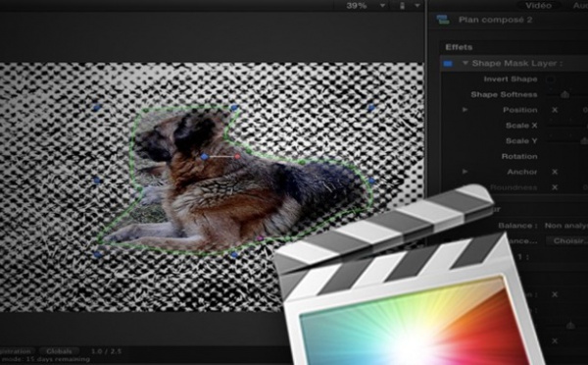Select the pink control point on mask outline
Viewport: 588px width, 365px height.
[260, 238]
